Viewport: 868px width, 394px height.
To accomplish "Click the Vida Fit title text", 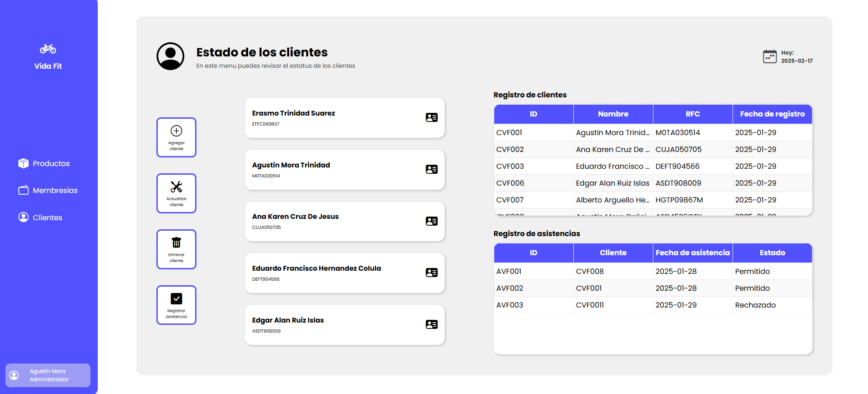I will [x=48, y=66].
